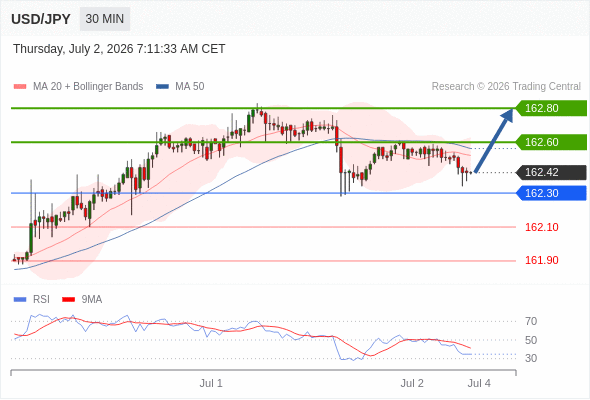
Task: Select the 162.42 current price tag
Action: pyautogui.click(x=551, y=172)
